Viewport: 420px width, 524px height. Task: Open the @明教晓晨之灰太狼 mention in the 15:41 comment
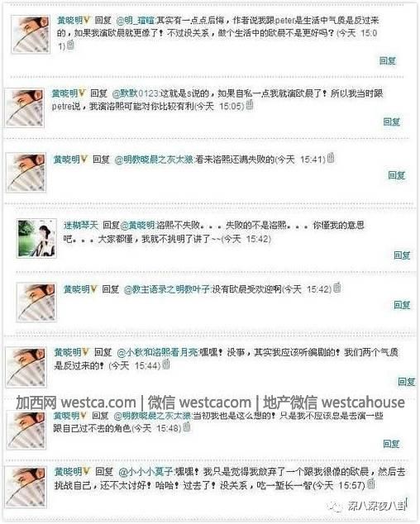154,160
